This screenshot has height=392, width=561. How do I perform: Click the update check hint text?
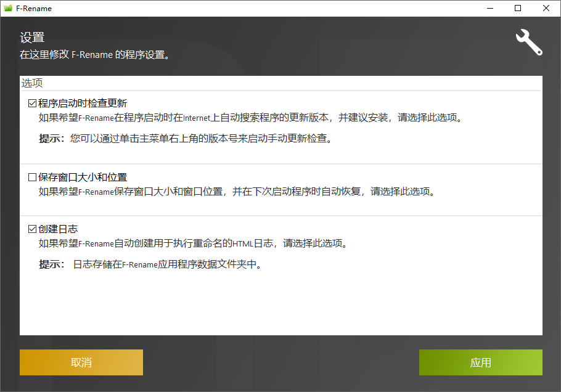point(185,139)
